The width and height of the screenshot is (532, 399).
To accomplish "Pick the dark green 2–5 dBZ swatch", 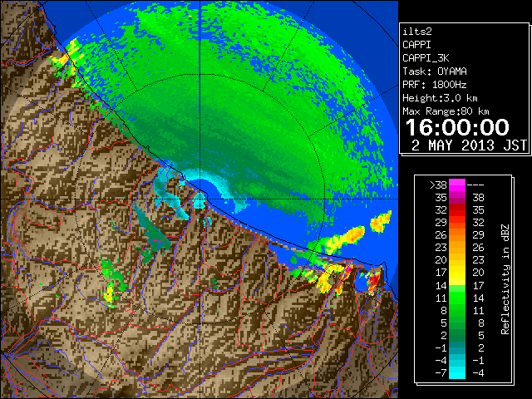I will pyautogui.click(x=457, y=335).
